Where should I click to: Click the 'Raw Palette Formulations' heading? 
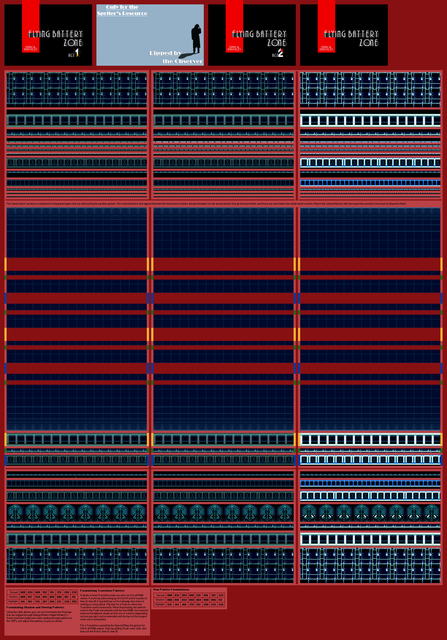tap(171, 589)
